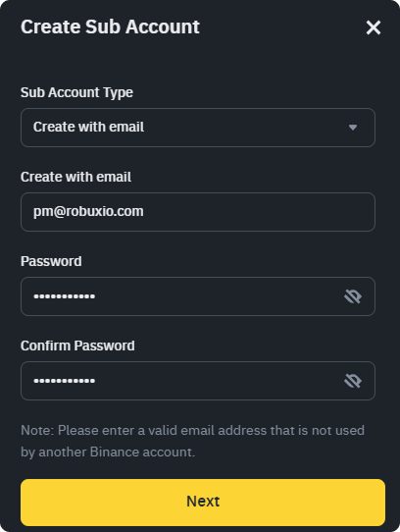The image size is (400, 532).
Task: Click the dropdown caret in Sub Account Type
Action: point(353,128)
